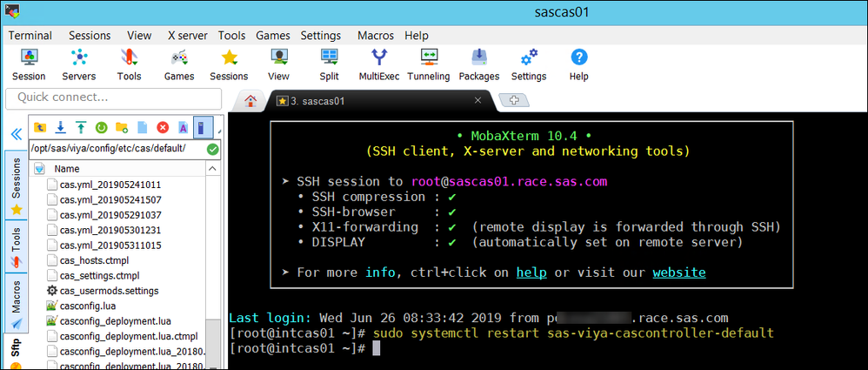Refresh the SFTP folder listing
The height and width of the screenshot is (370, 868).
coord(101,128)
